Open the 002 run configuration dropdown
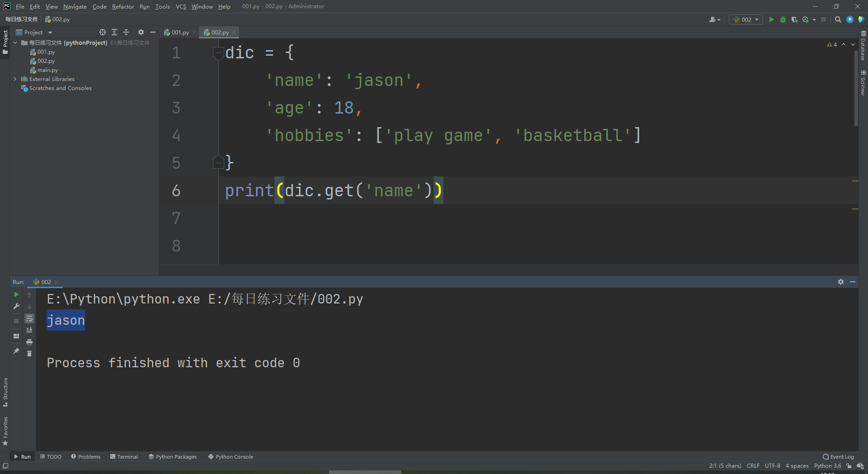 pyautogui.click(x=746, y=19)
